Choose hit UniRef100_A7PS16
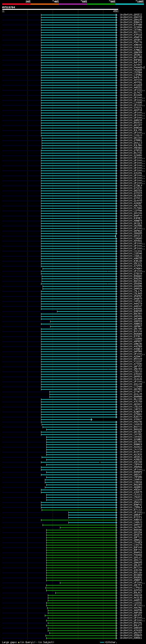 click(131, 35)
